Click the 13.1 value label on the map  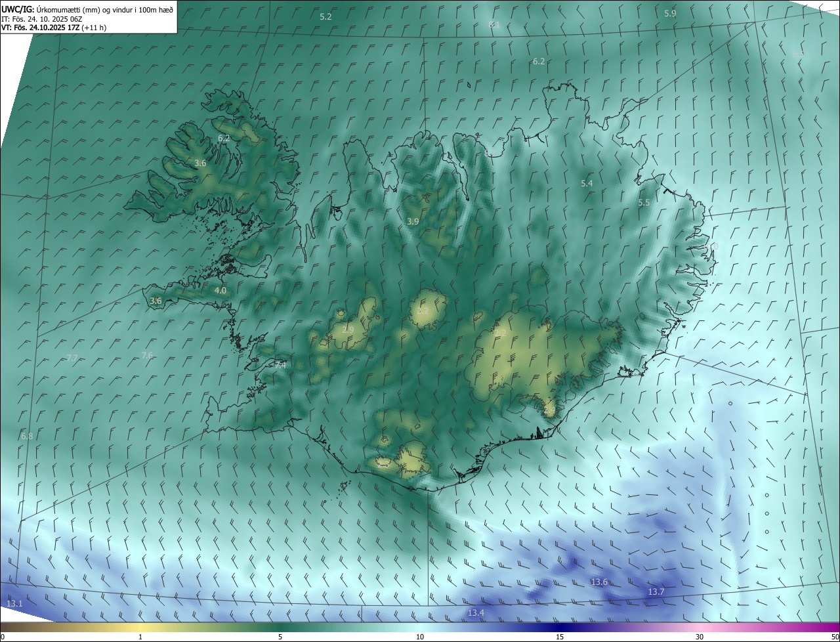(x=14, y=604)
